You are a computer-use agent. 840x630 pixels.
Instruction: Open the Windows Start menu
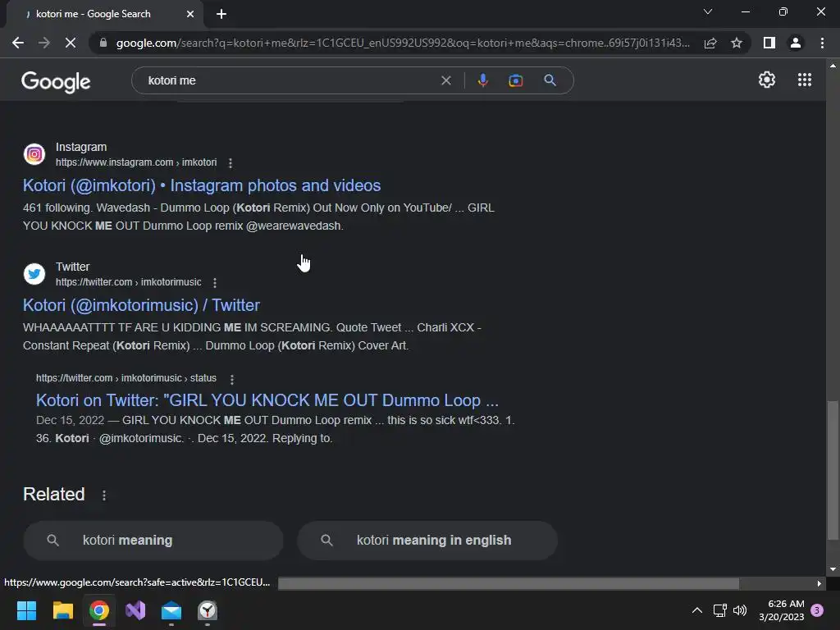26,610
